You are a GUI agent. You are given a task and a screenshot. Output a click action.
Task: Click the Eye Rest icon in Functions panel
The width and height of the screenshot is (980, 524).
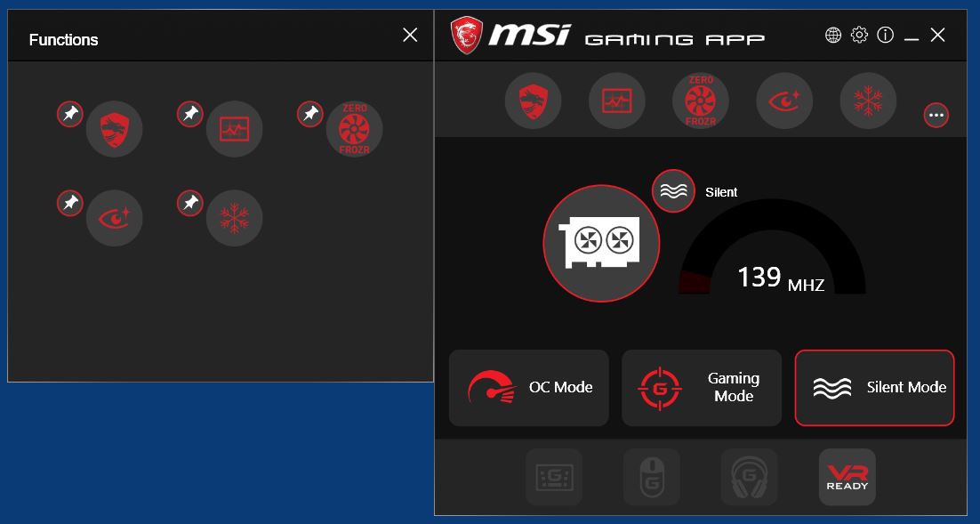pos(115,218)
